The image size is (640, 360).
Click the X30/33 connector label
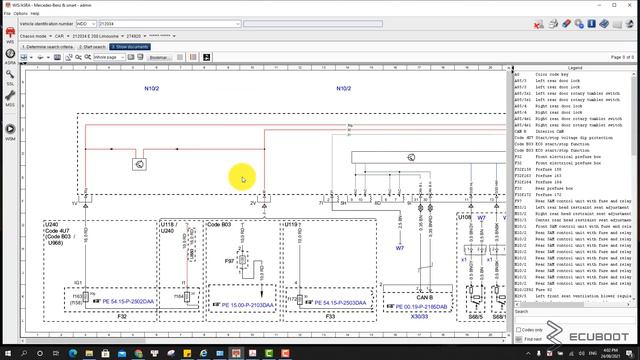pos(419,317)
